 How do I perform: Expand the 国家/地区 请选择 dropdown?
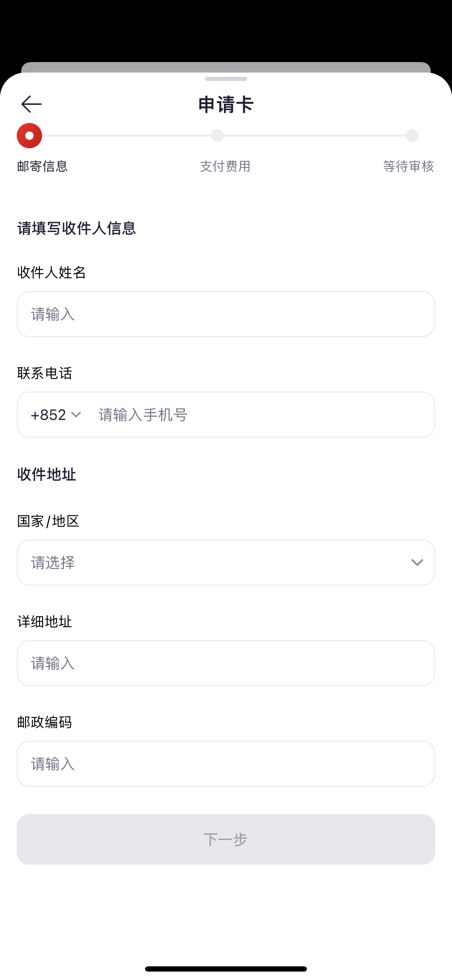[226, 563]
